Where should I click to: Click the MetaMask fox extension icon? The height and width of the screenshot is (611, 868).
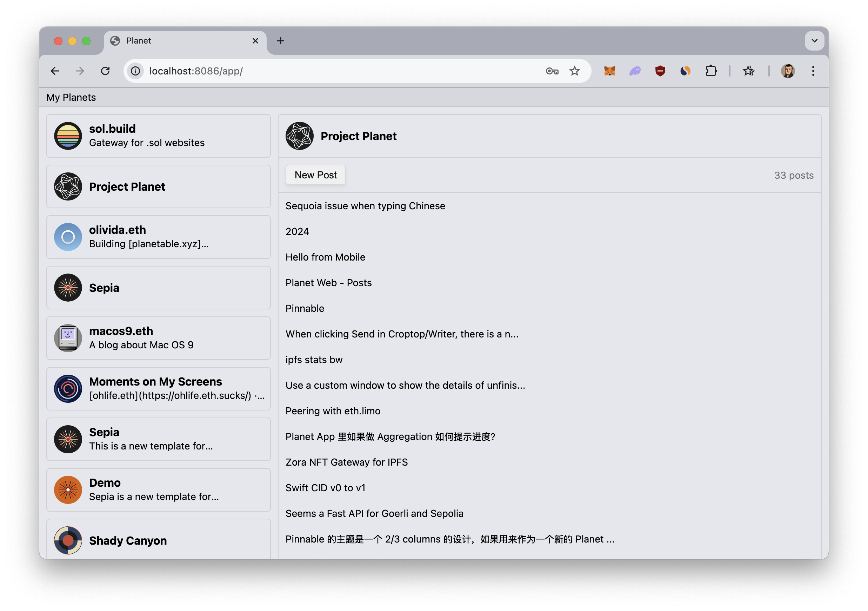(609, 71)
